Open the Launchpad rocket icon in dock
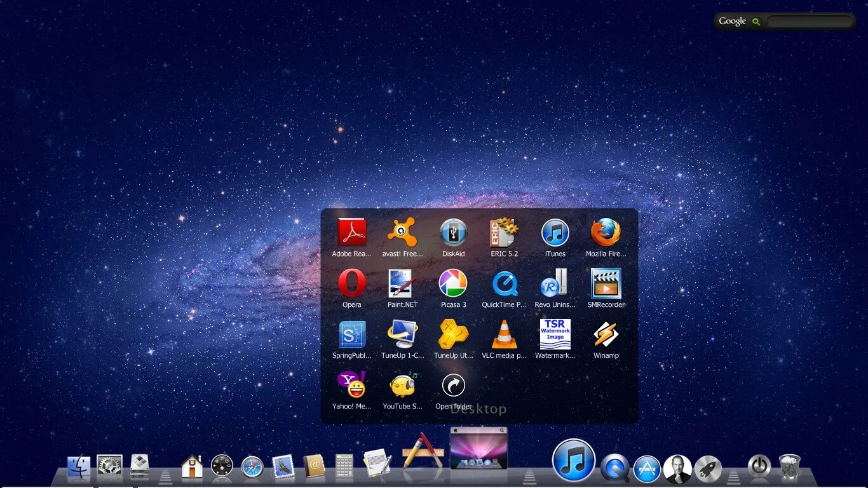 coord(708,469)
